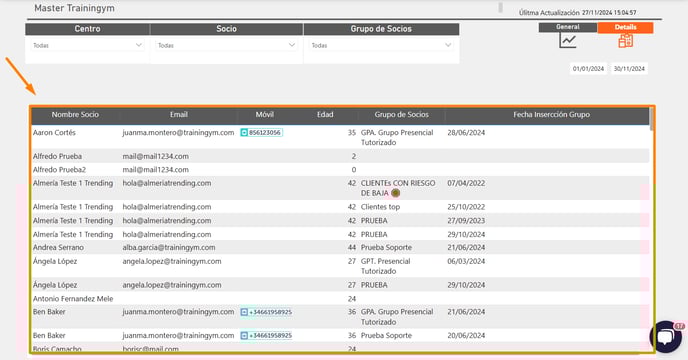
Task: Open the chat support bubble
Action: pos(666,337)
